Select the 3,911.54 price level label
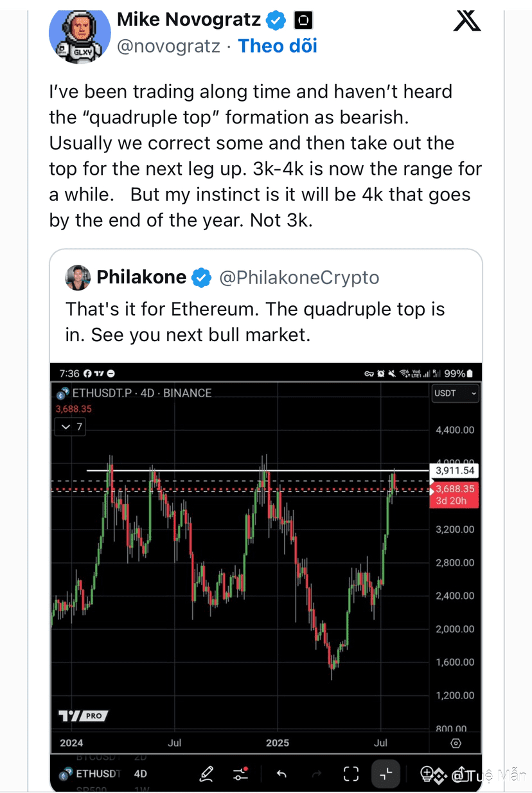This screenshot has height=793, width=532. pos(454,470)
